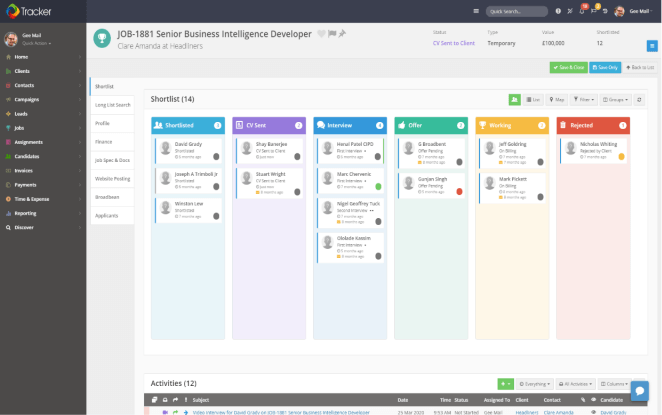Viewport: 662px width, 415px height.
Task: Click the Save & Close button
Action: click(568, 67)
